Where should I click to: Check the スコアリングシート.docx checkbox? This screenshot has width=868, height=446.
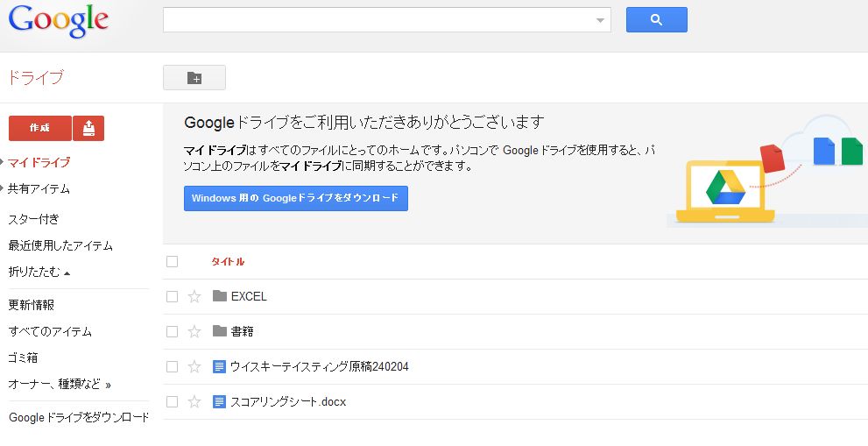pyautogui.click(x=173, y=401)
